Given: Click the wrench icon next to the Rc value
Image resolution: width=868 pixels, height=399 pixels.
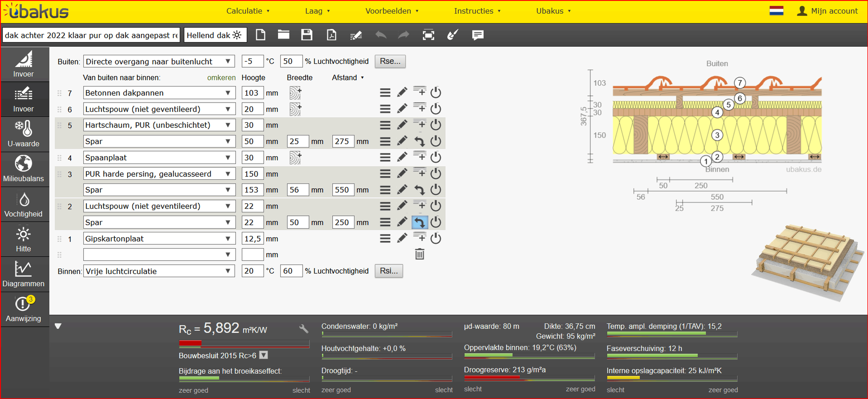Looking at the screenshot, I should (304, 329).
